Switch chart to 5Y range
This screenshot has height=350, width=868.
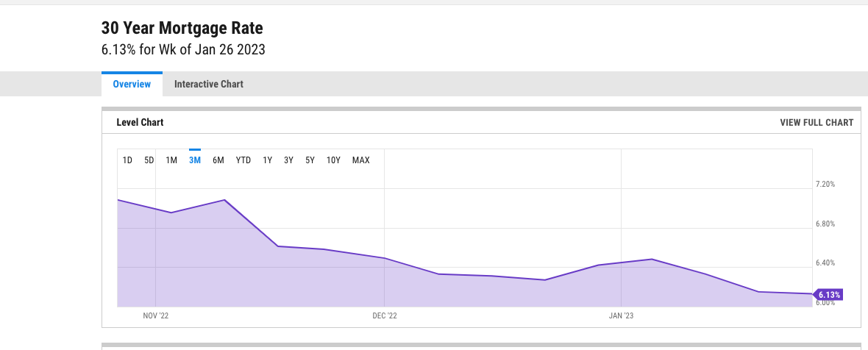[x=310, y=160]
